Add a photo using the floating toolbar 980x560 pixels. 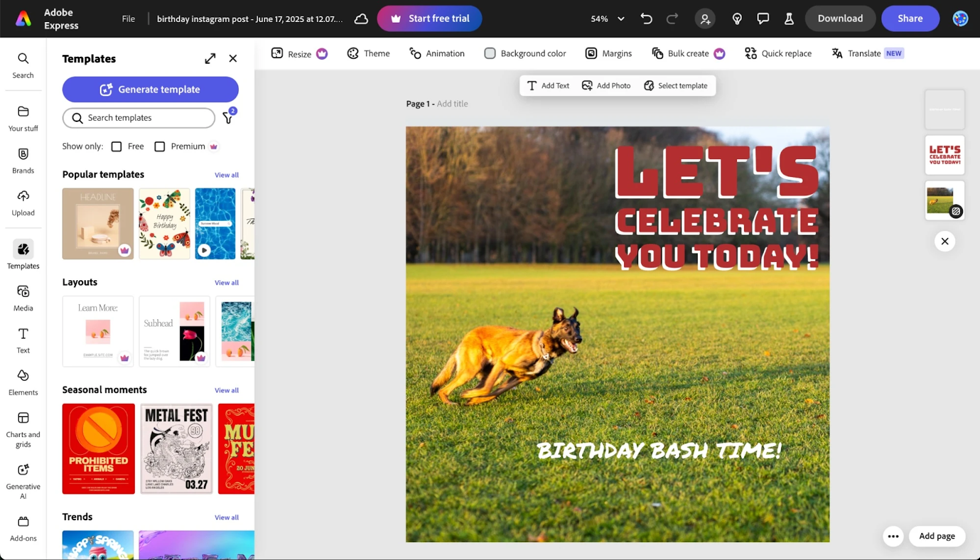click(x=606, y=85)
